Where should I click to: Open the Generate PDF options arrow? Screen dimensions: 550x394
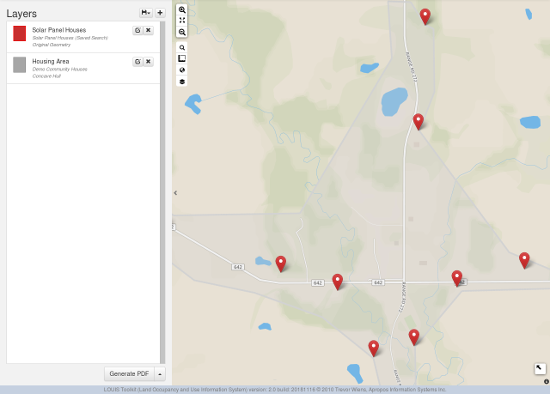click(x=160, y=374)
